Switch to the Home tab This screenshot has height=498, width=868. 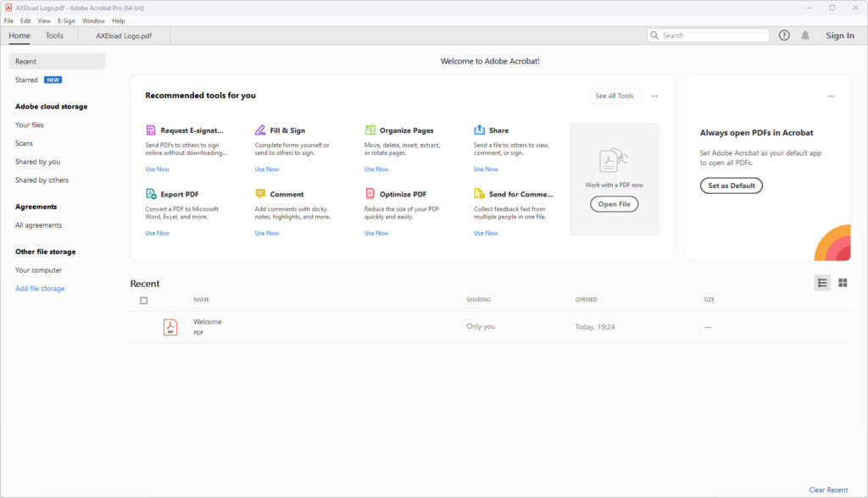coord(19,36)
